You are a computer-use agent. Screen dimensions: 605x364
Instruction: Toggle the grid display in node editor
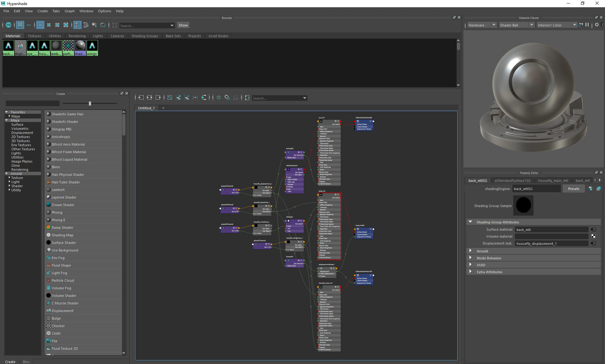tap(219, 98)
